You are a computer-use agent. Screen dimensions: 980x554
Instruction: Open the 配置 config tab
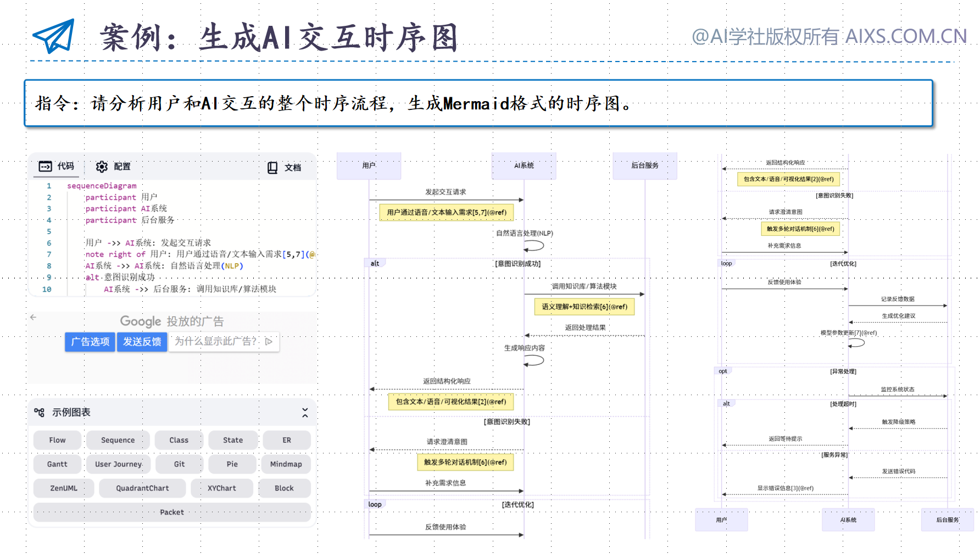113,167
